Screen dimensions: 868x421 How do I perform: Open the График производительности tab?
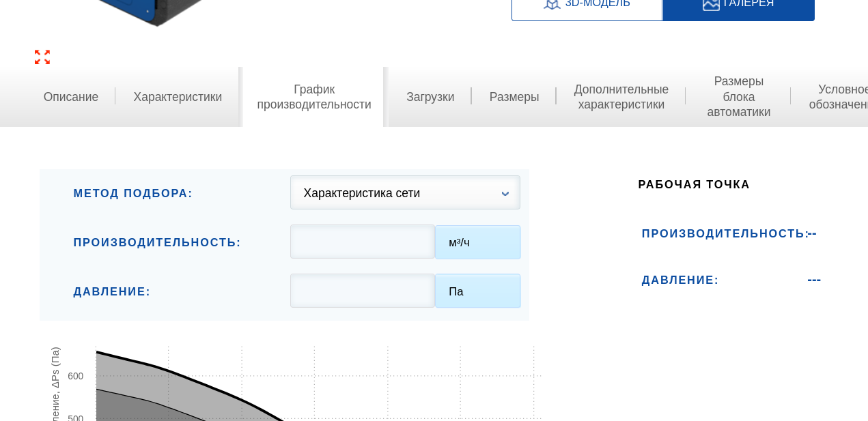pyautogui.click(x=314, y=97)
